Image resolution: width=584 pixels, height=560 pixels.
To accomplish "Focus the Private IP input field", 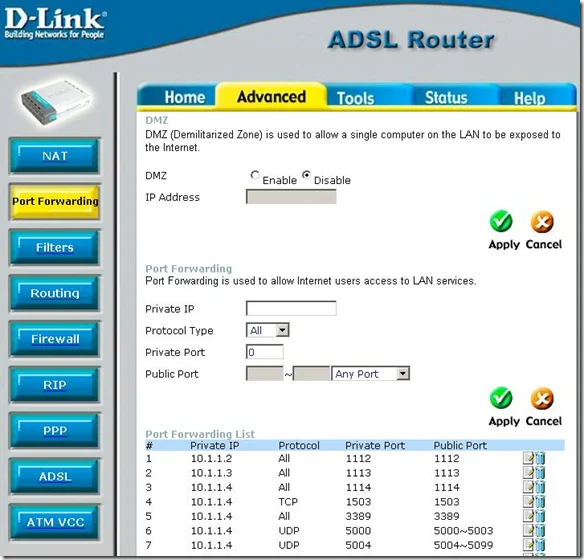I will click(x=291, y=308).
